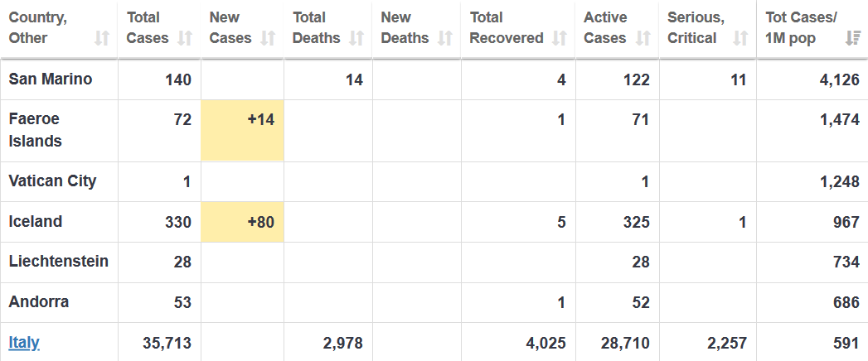The image size is (868, 361).
Task: Sort table by New Cases arrows
Action: tap(268, 38)
